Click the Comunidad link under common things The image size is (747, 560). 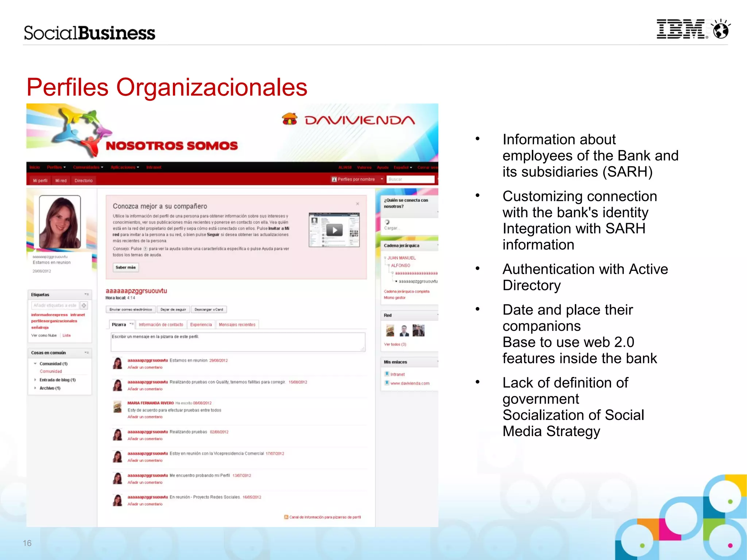click(x=51, y=372)
